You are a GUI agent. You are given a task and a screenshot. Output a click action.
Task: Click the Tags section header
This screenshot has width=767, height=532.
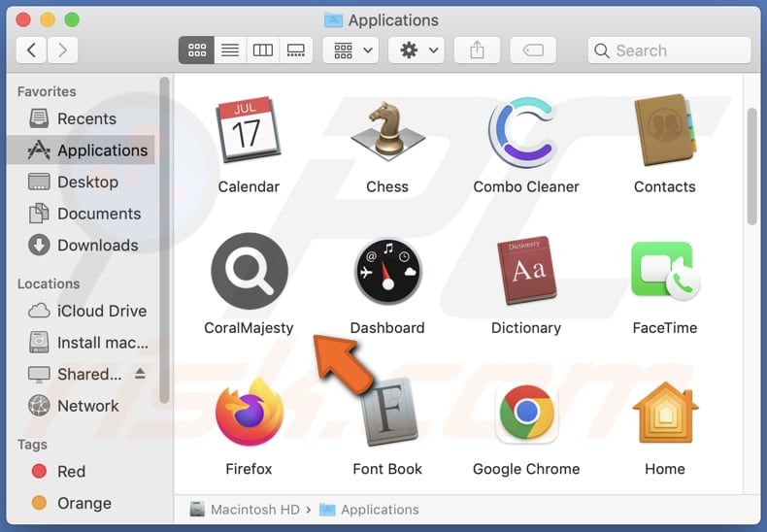[32, 444]
